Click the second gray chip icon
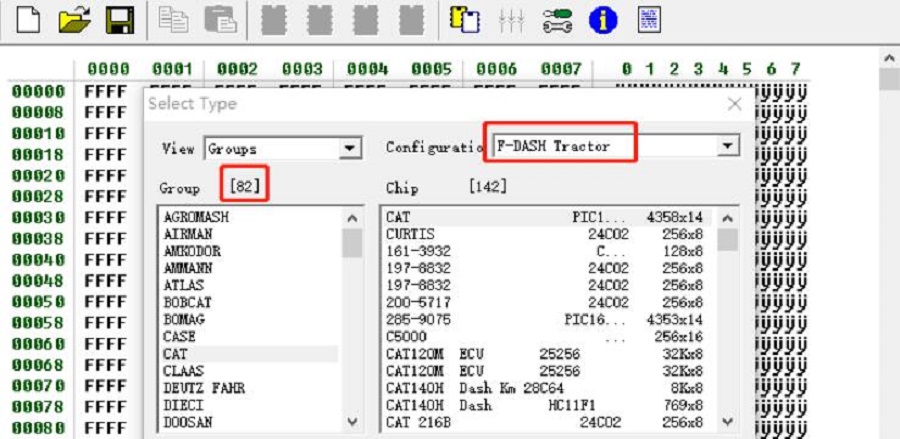 coord(320,20)
